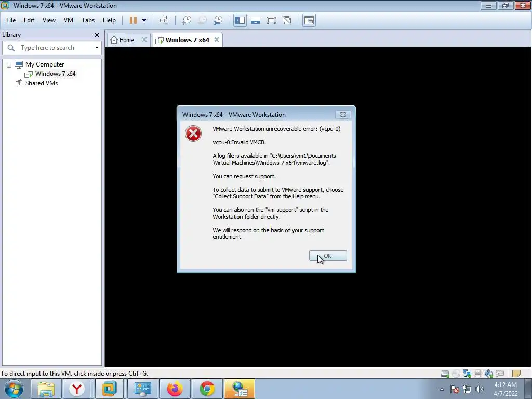Viewport: 532px width, 399px height.
Task: Click the highlighted globe-checklist taskbar icon
Action: pyautogui.click(x=239, y=389)
